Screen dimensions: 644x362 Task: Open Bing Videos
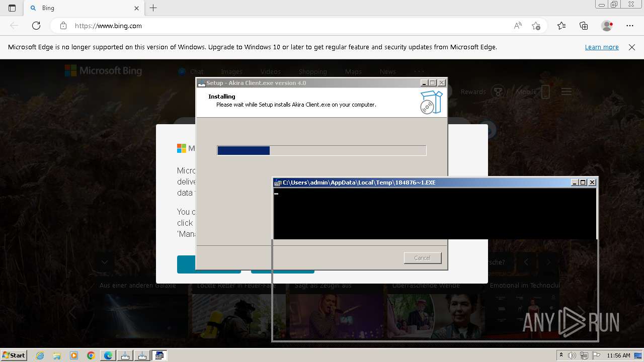pyautogui.click(x=271, y=71)
